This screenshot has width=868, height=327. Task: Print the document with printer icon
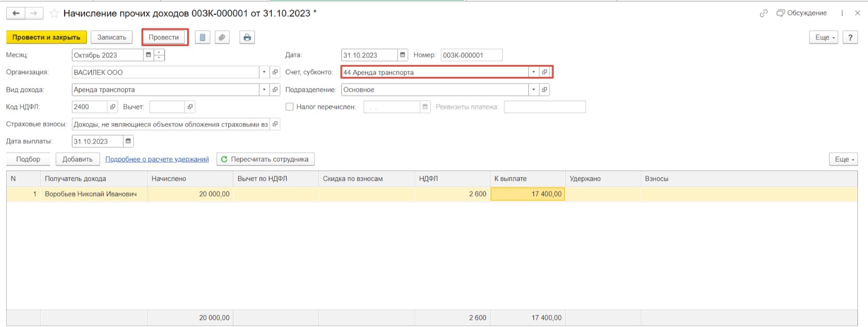click(x=247, y=37)
